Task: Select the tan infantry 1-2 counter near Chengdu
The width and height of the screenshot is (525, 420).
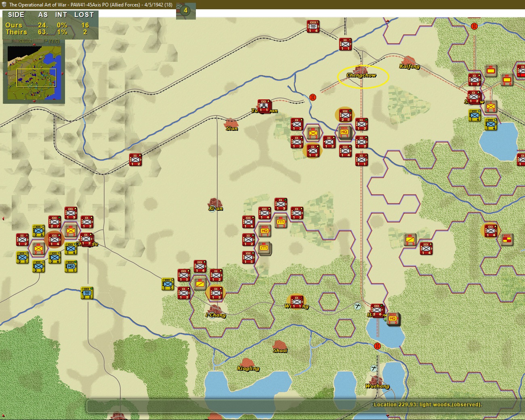Action: pos(71,231)
